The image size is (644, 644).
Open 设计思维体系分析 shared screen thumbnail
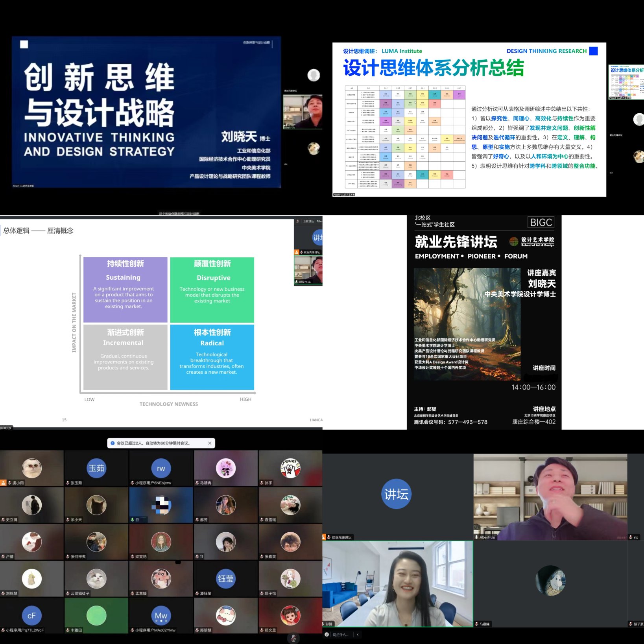(626, 83)
